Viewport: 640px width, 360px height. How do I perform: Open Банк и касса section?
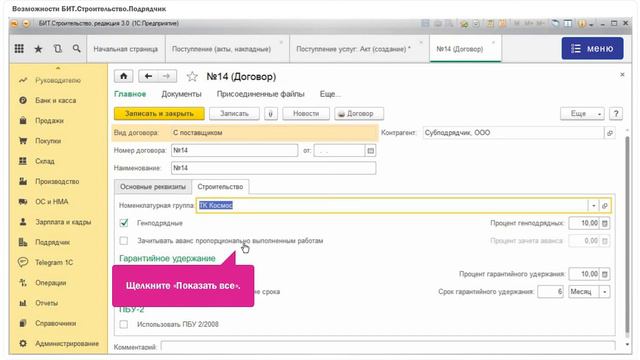tap(56, 100)
